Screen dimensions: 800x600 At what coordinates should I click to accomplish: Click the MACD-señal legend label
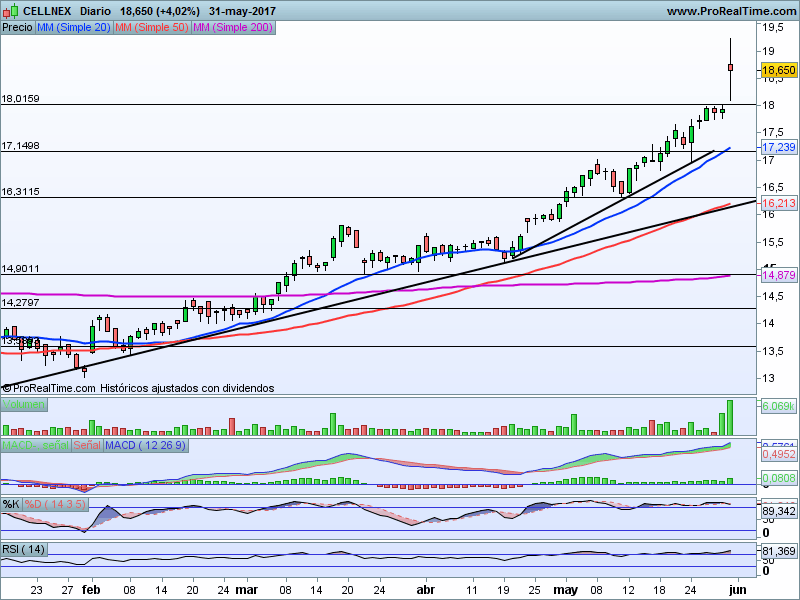36,445
